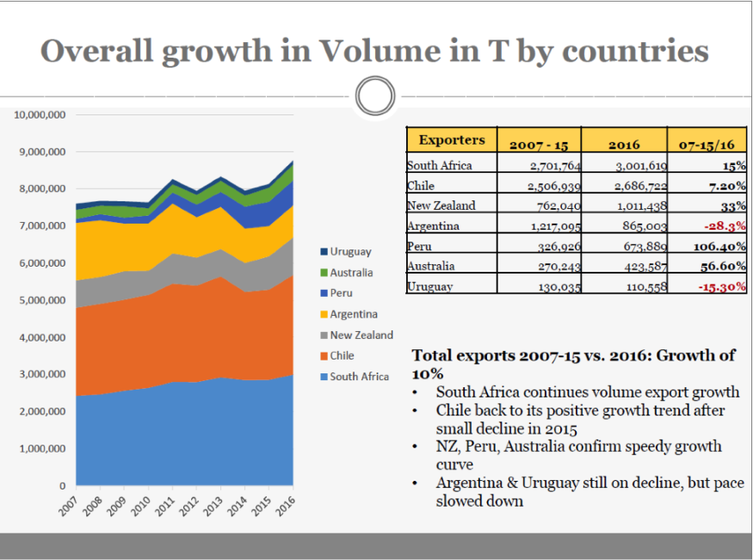Select bullet 'South Africa continues volume export growth'
Screen dimensions: 753x560
click(x=588, y=392)
